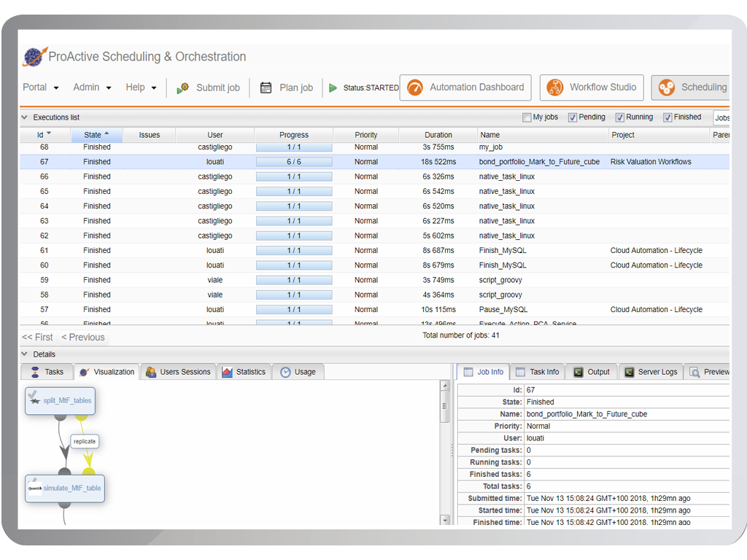Screen dimensions: 747x560
Task: Click the Usage clock icon
Action: (x=285, y=372)
